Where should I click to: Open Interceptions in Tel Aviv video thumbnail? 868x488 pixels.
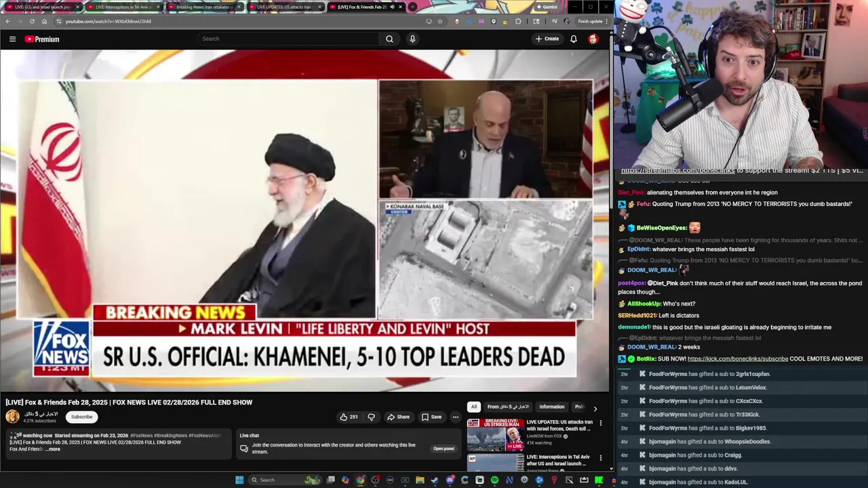[x=495, y=462]
